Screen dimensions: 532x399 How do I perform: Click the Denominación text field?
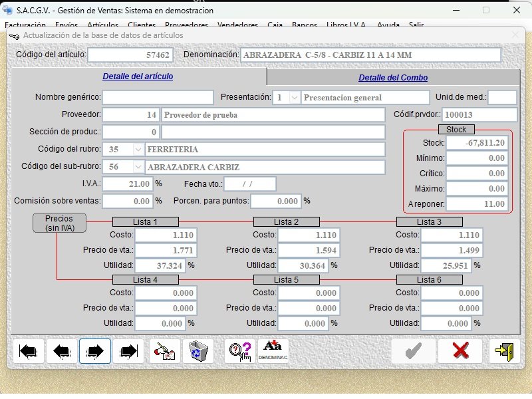coord(370,55)
